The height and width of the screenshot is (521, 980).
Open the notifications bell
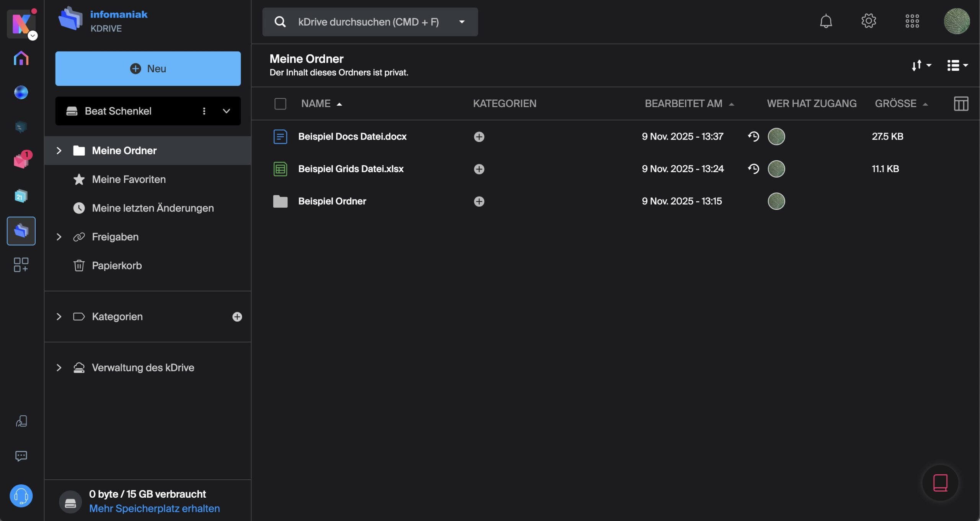(826, 21)
